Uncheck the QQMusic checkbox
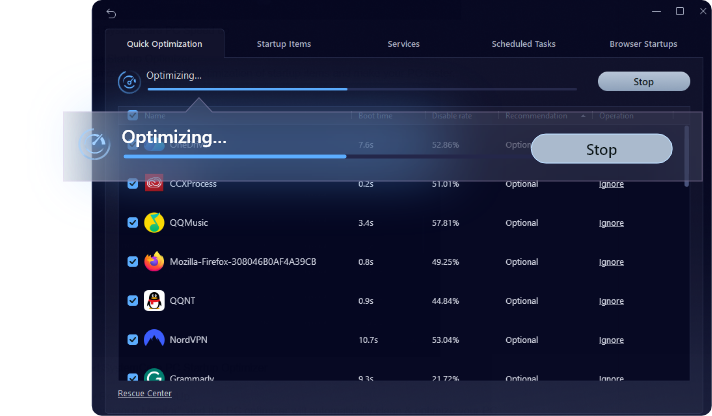The height and width of the screenshot is (416, 712). [132, 222]
